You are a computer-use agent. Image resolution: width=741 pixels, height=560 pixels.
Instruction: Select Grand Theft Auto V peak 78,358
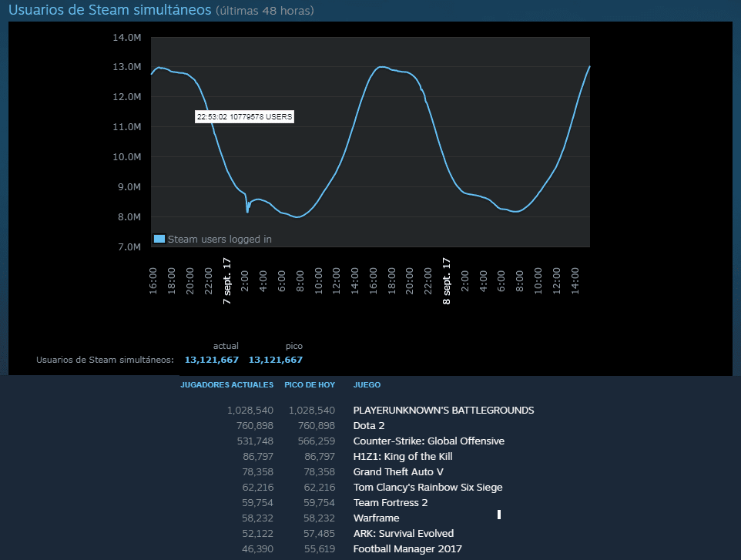pos(320,471)
